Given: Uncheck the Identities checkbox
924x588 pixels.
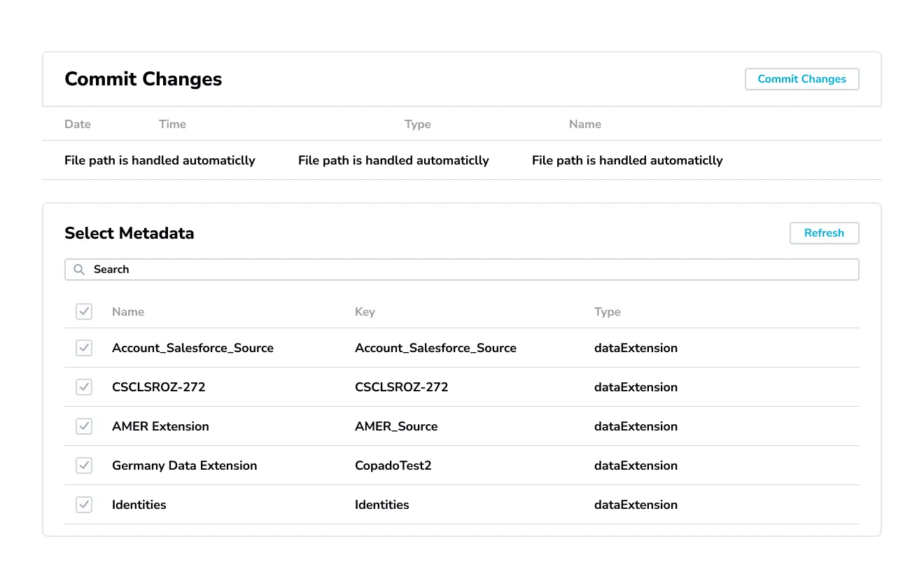Looking at the screenshot, I should 83,505.
